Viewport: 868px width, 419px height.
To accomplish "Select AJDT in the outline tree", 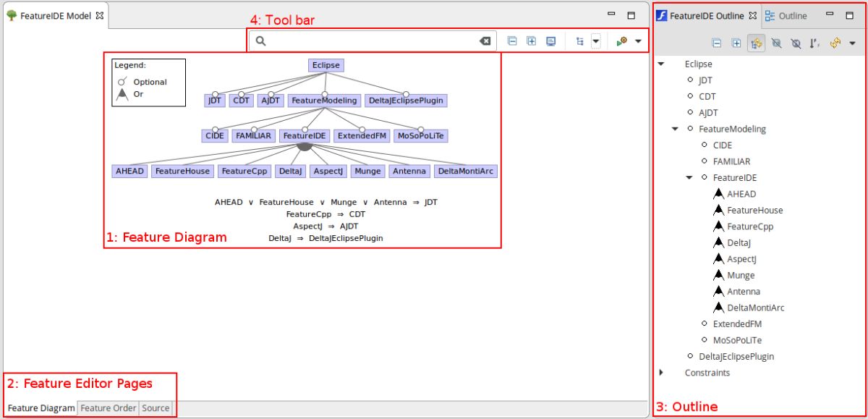I will point(708,113).
